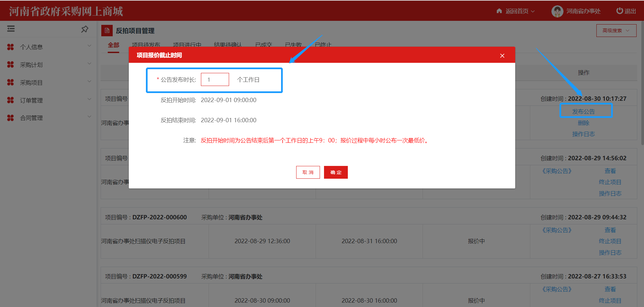644x307 pixels.
Task: Click the power icon to 退出
Action: click(619, 11)
